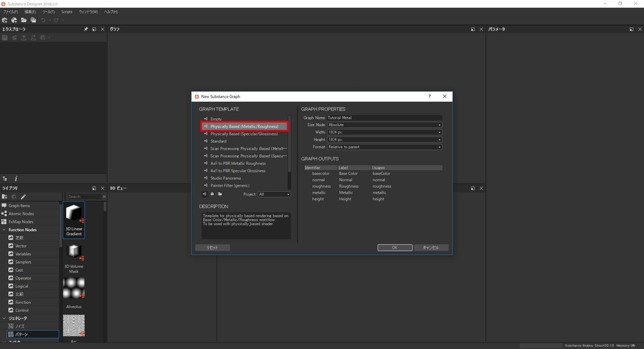Open the Size Mode dropdown
This screenshot has height=349, width=644.
click(384, 125)
